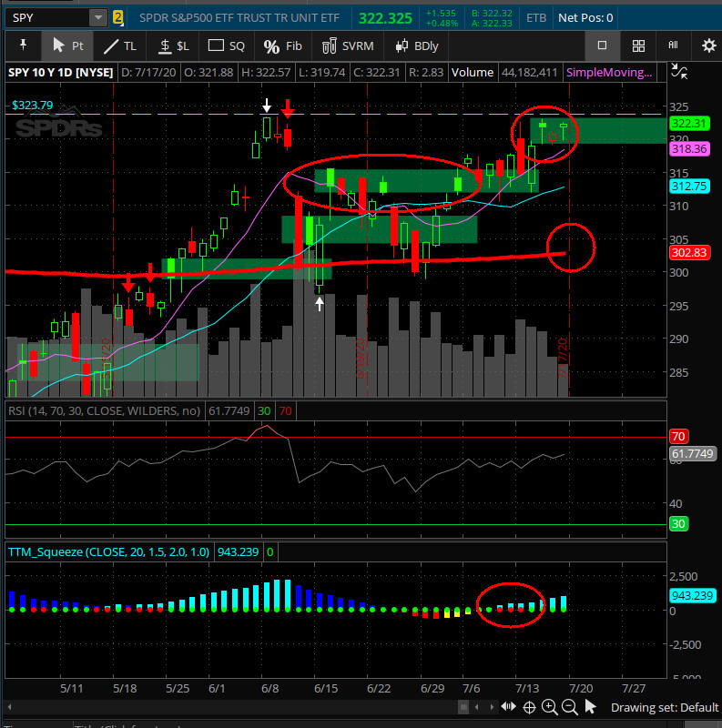722x728 pixels.
Task: Zoom out using the minus magnifier
Action: 570,707
